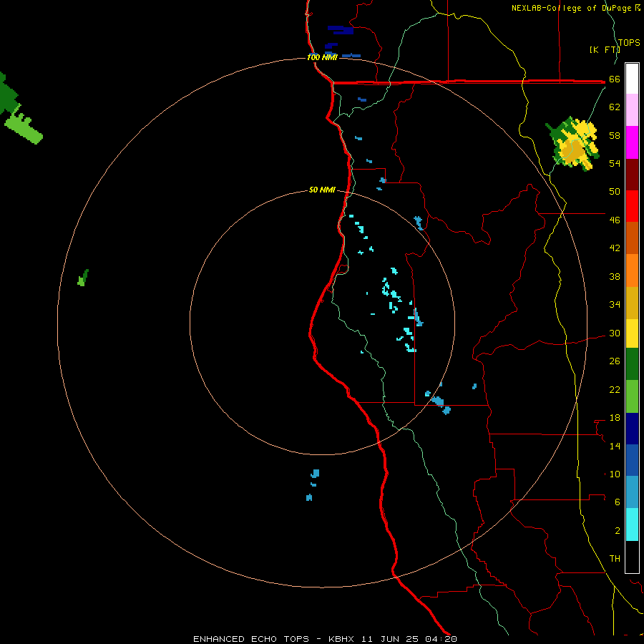Click the dark red band near 50
The width and height of the screenshot is (644, 644).
click(x=632, y=175)
